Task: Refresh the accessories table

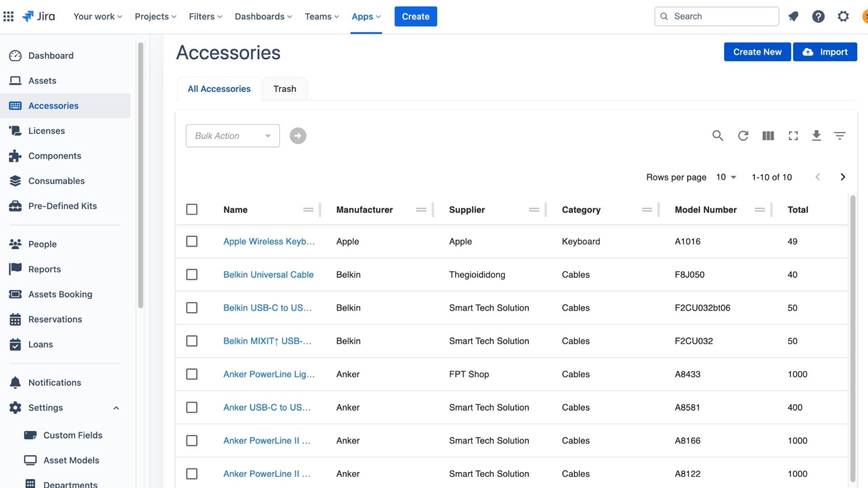Action: pos(743,136)
